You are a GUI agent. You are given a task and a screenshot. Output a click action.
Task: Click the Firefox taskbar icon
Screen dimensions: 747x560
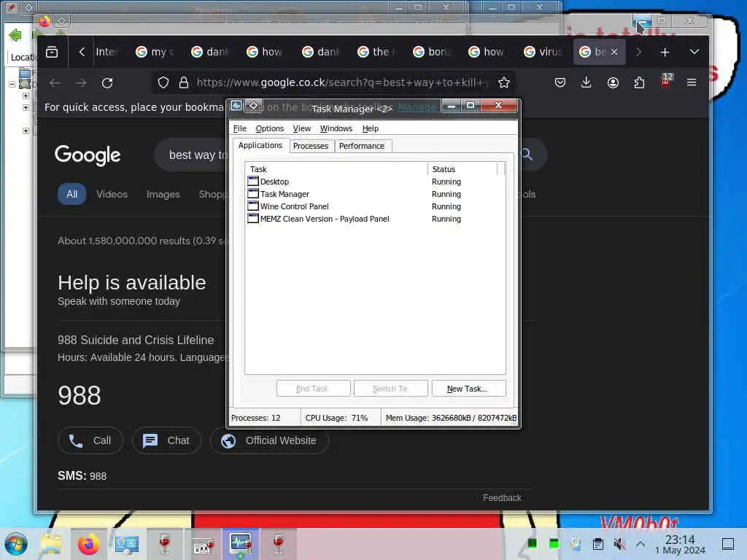(88, 544)
